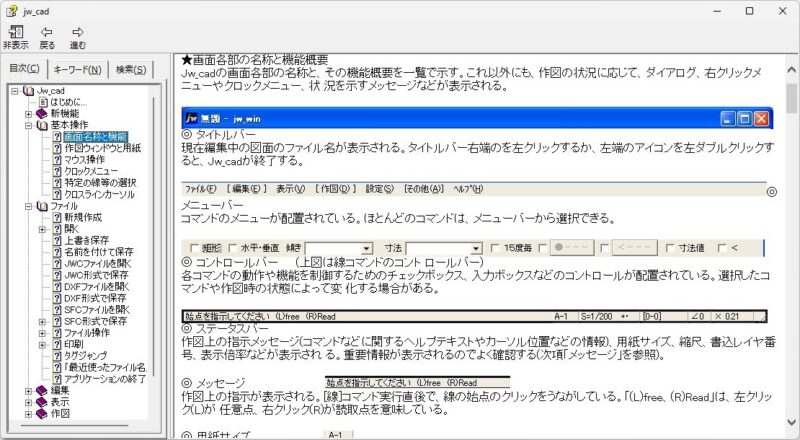800x440 pixels.
Task: Click the タグジャンプ topic question-mark icon
Action: tap(57, 356)
